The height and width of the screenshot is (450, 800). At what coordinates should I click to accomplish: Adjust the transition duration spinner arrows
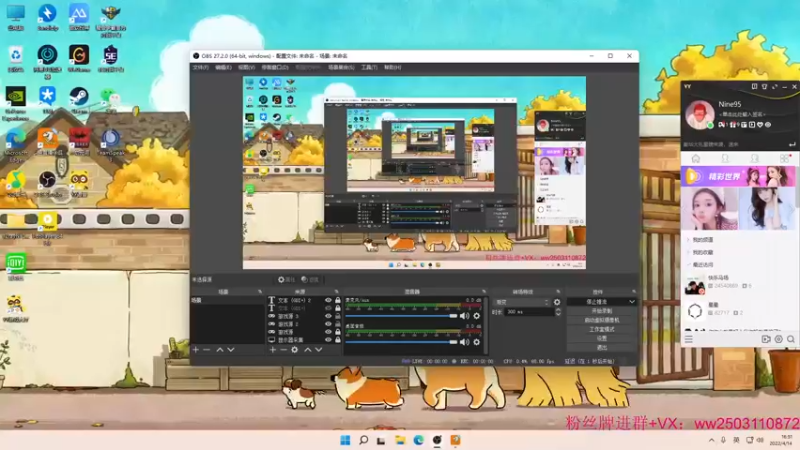(x=558, y=312)
